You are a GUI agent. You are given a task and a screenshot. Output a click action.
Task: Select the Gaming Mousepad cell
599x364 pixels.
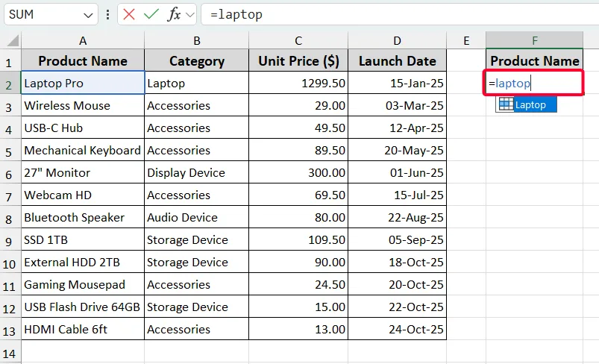click(x=83, y=284)
